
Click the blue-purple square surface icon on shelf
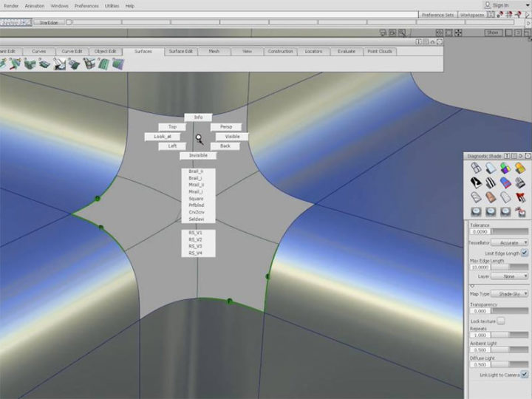click(118, 64)
